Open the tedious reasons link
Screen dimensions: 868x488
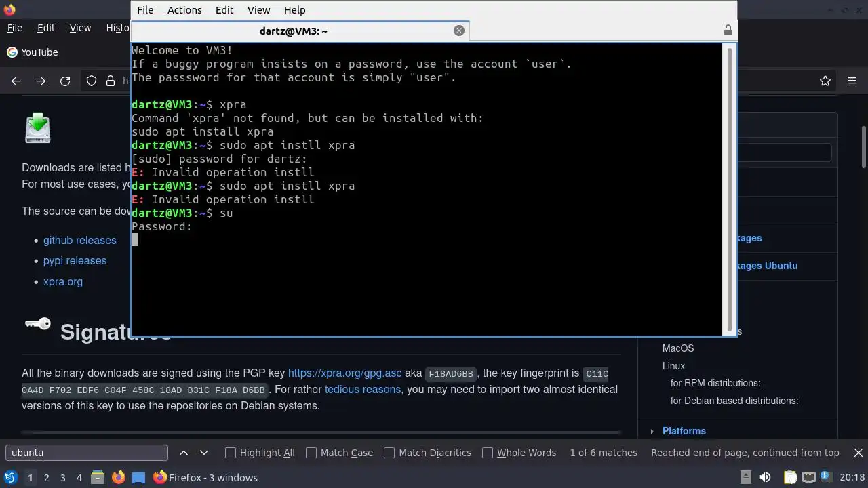click(x=363, y=390)
